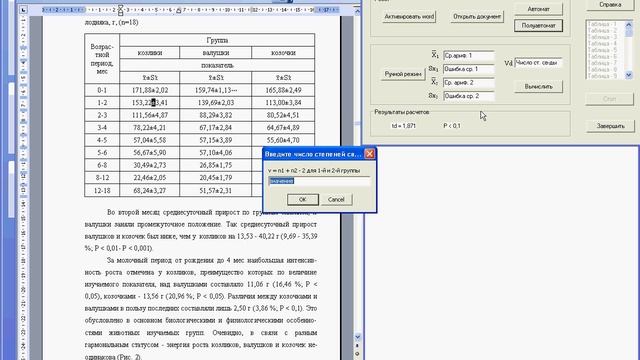
Task: Click the козочки column header
Action: click(283, 53)
